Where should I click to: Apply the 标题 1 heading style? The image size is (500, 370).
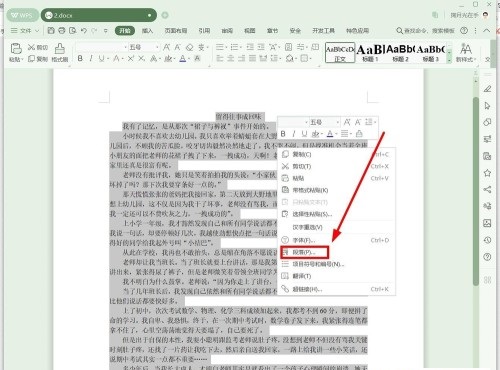tap(370, 52)
